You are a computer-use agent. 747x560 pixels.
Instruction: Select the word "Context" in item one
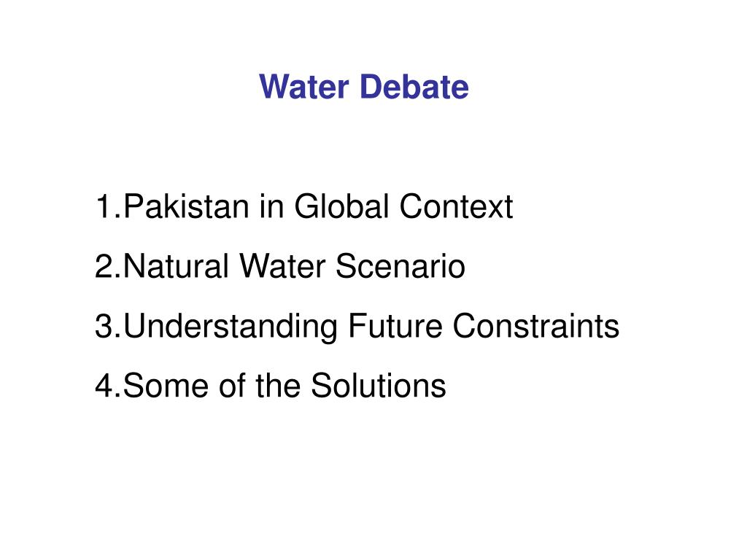click(457, 206)
